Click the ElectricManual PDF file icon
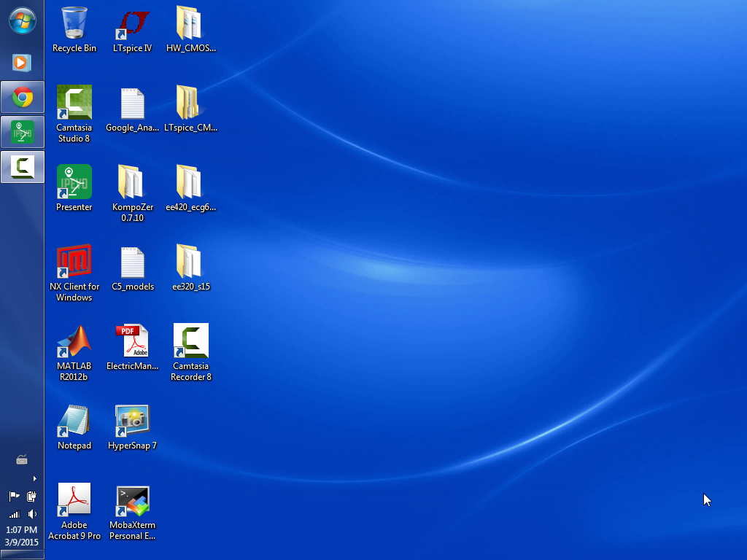747x560 pixels. [133, 341]
